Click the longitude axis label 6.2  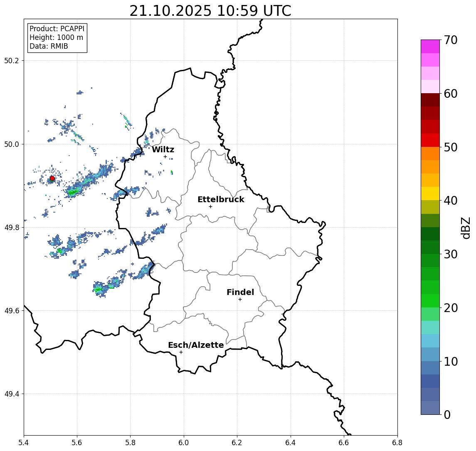pos(237,443)
